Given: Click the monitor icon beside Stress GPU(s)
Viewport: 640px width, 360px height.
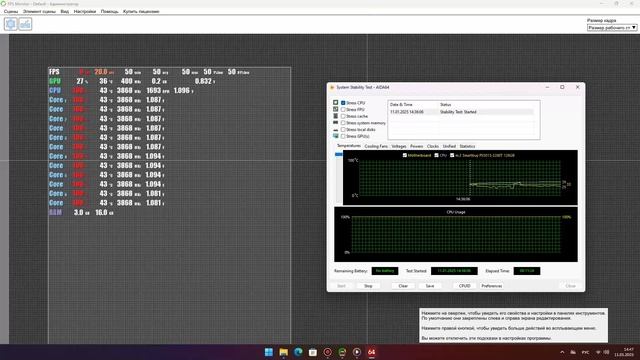Looking at the screenshot, I should 336,136.
